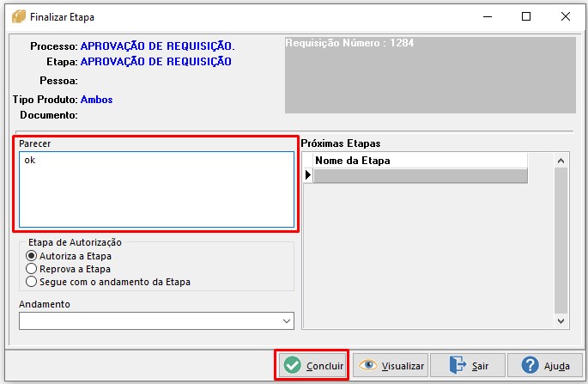Select the first row under Nome da Etapa
The height and width of the screenshot is (384, 588).
421,175
